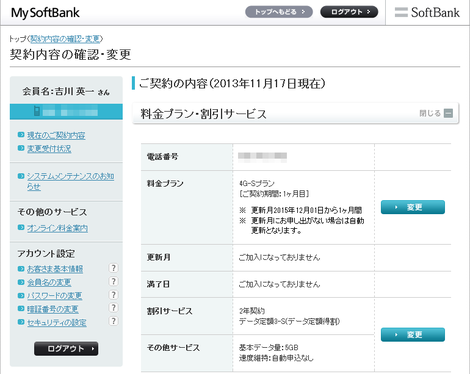Click the 料金プラン・割引サービス section header
The width and height of the screenshot is (470, 374).
tap(296, 114)
